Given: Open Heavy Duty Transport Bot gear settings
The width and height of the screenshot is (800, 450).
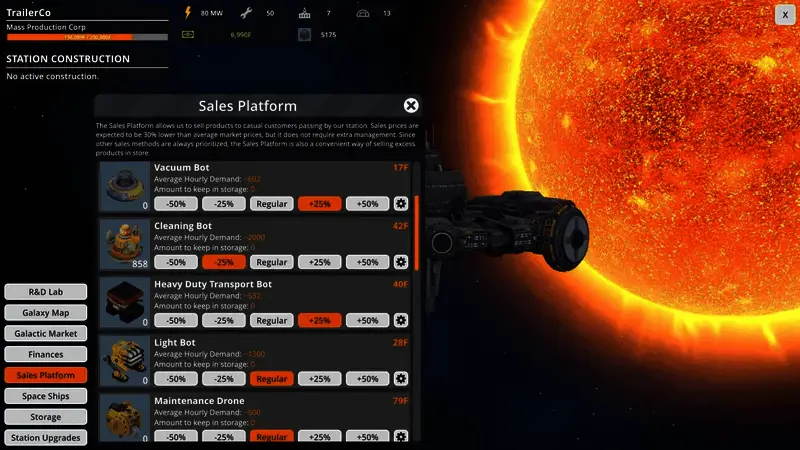Looking at the screenshot, I should (401, 320).
